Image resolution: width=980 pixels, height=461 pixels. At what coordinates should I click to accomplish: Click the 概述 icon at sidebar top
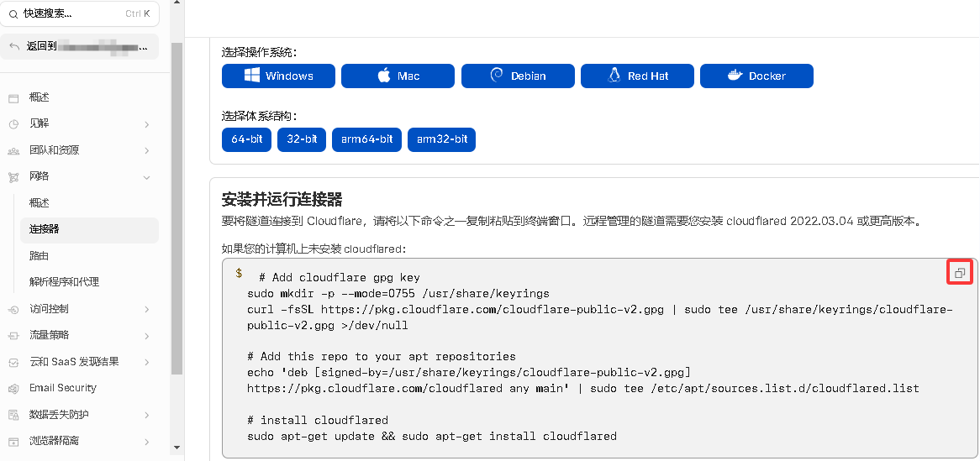point(13,97)
